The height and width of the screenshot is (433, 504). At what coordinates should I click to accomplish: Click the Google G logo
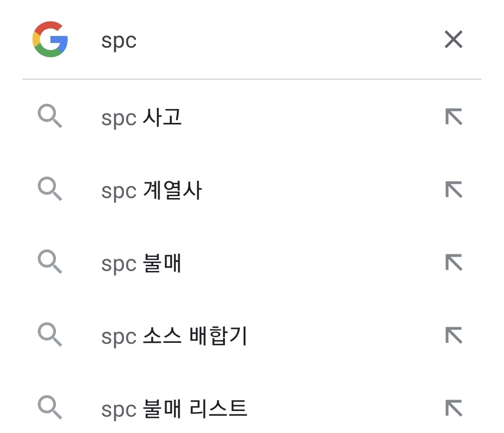click(49, 40)
